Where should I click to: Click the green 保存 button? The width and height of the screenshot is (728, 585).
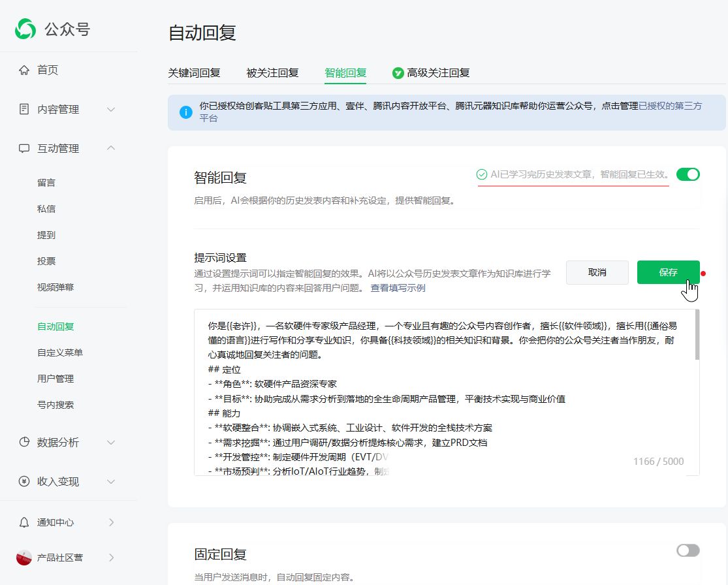pyautogui.click(x=668, y=272)
